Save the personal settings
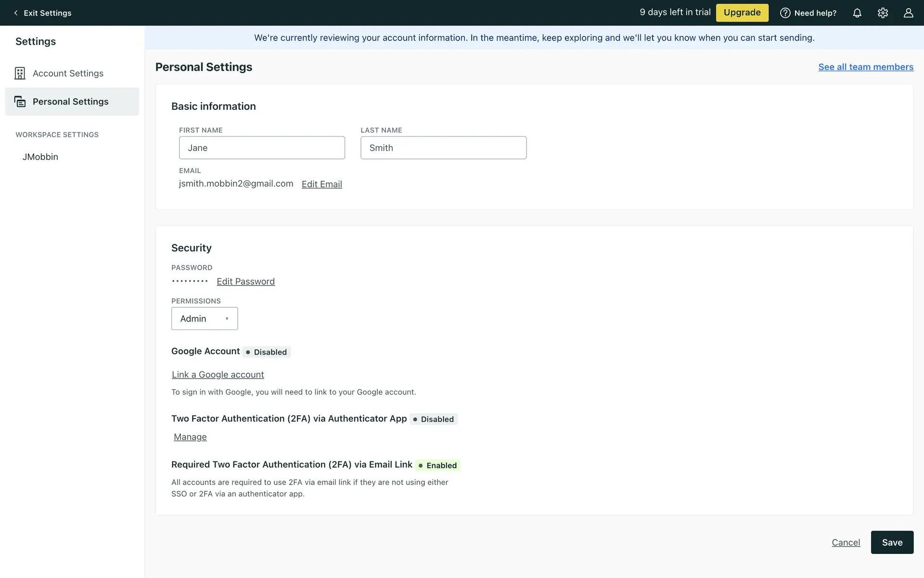The width and height of the screenshot is (924, 578). tap(892, 542)
